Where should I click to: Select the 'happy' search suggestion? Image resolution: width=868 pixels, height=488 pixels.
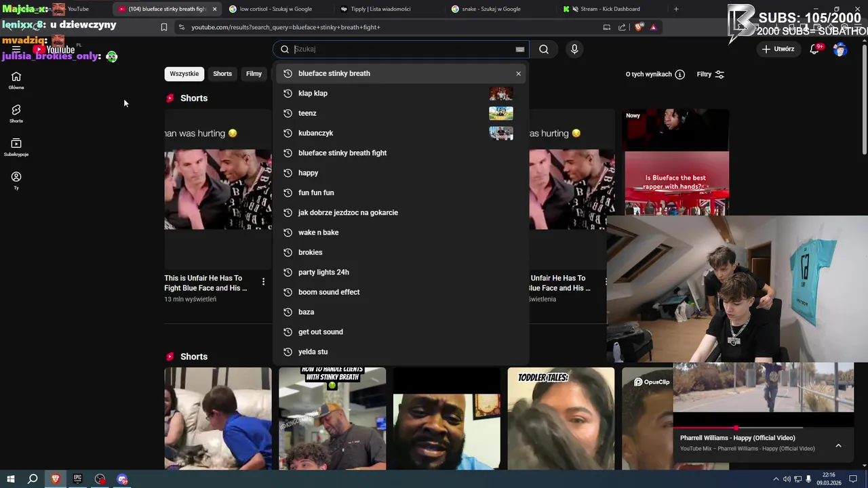(x=401, y=173)
